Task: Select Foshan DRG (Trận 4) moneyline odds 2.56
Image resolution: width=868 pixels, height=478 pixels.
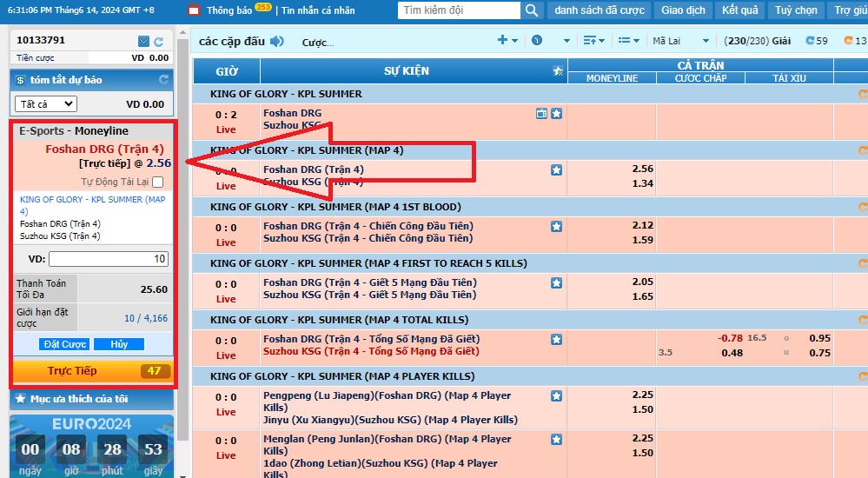Action: [x=643, y=169]
